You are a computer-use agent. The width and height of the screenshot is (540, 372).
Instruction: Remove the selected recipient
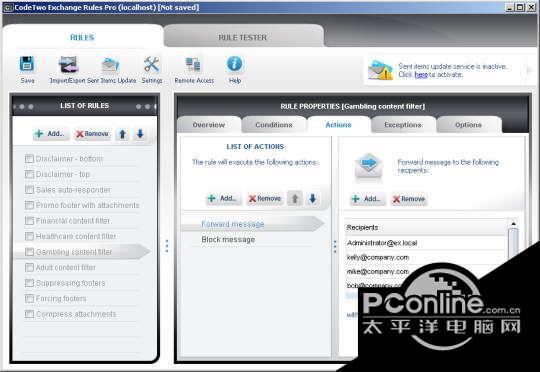pyautogui.click(x=409, y=199)
